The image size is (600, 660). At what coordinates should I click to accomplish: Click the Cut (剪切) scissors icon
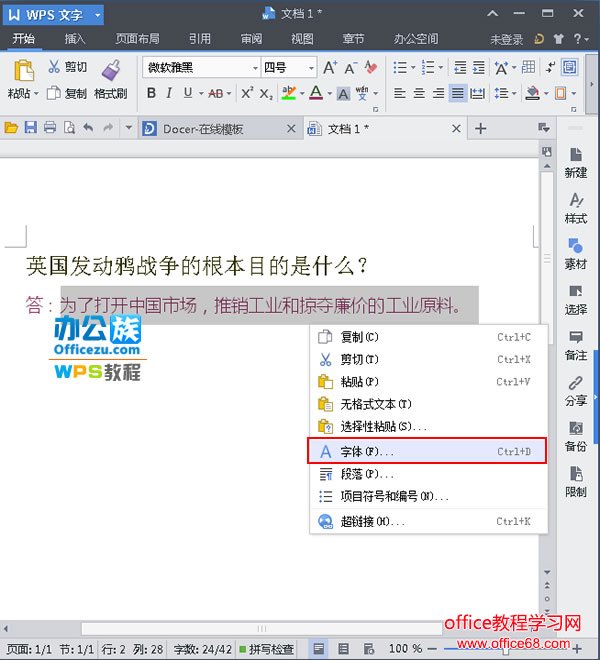[54, 67]
